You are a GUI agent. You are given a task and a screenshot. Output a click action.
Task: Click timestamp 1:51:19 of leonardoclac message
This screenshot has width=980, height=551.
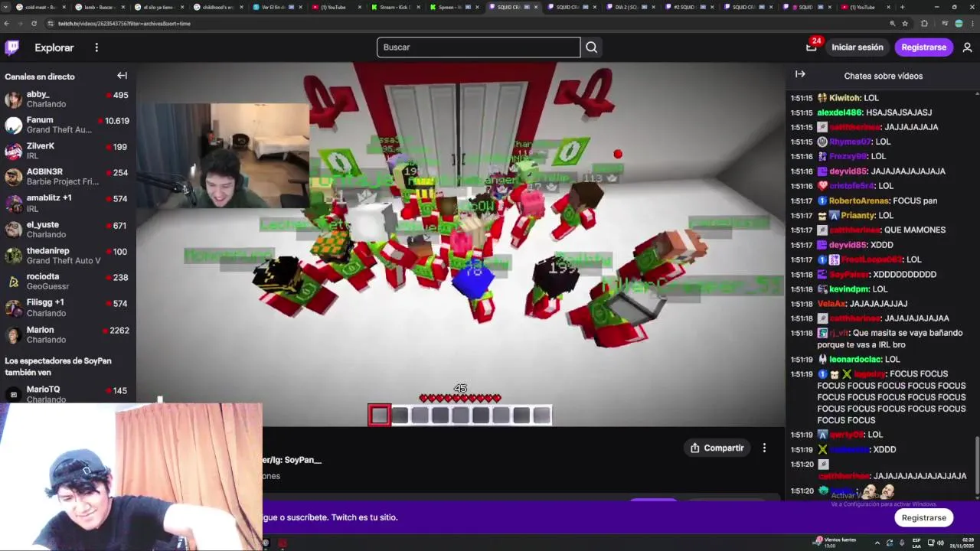point(802,359)
